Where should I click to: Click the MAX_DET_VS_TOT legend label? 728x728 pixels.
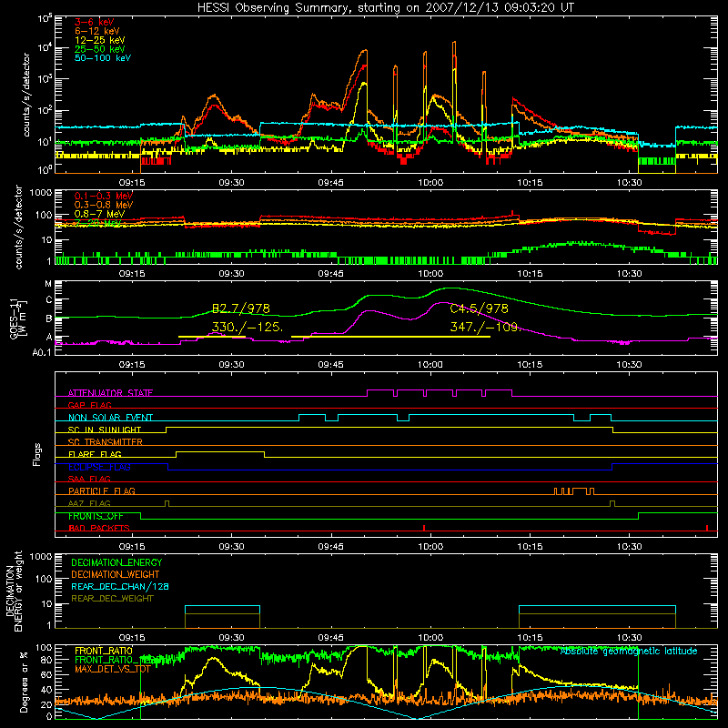point(113,669)
